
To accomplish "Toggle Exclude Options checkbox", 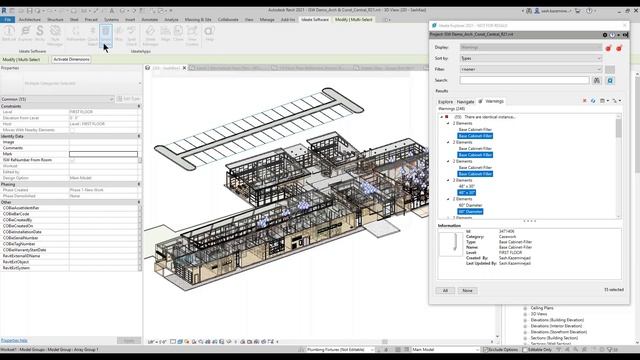I will coord(485,350).
